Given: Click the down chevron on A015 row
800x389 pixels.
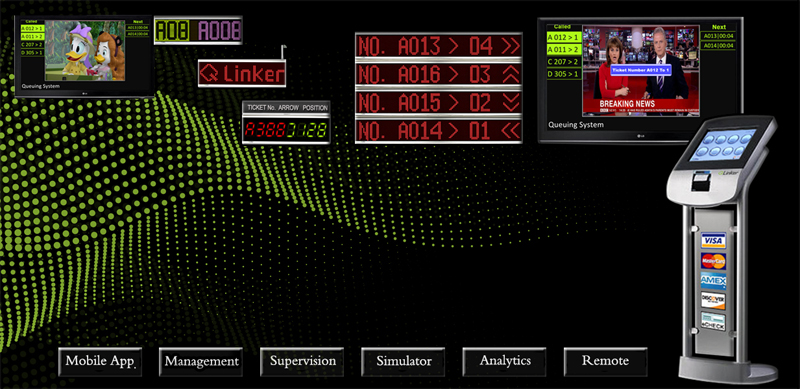Looking at the screenshot, I should [510, 103].
